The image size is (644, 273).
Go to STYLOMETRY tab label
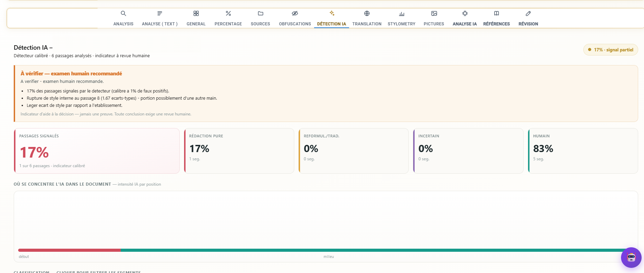click(x=402, y=24)
